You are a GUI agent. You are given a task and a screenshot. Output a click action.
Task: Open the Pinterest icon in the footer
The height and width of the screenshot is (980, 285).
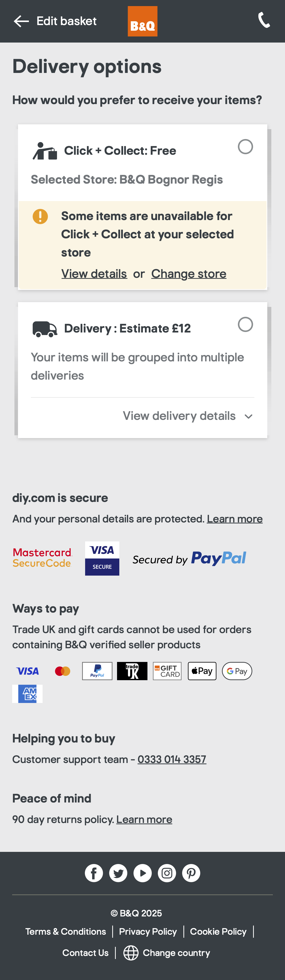[191, 873]
